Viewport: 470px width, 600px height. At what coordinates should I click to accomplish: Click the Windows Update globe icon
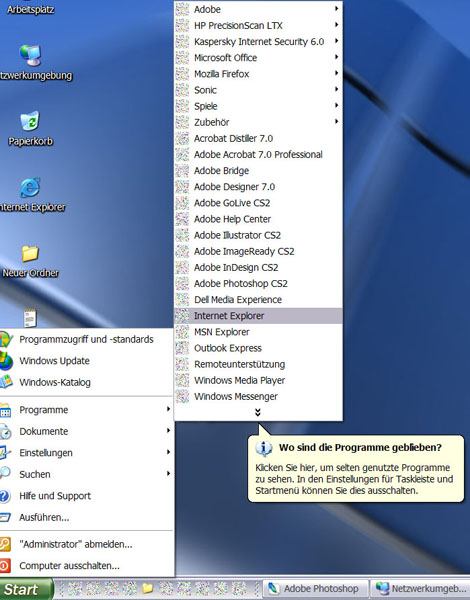pos(6,361)
